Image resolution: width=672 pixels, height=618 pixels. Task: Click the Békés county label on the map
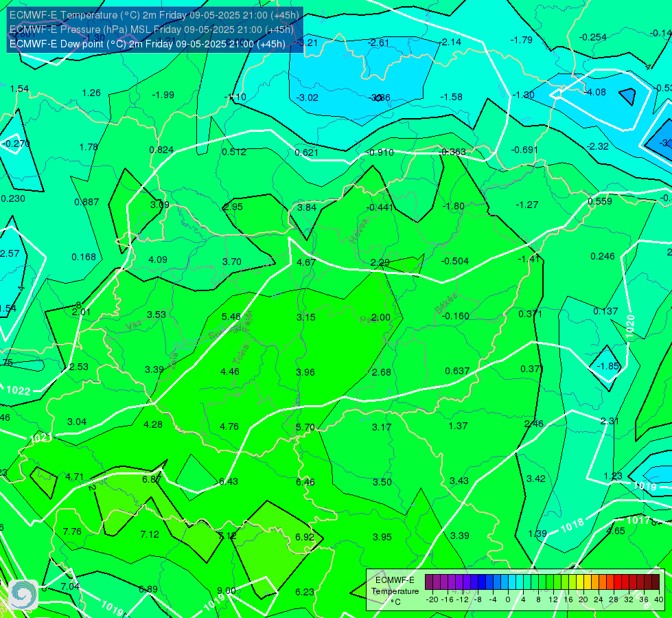pyautogui.click(x=445, y=303)
